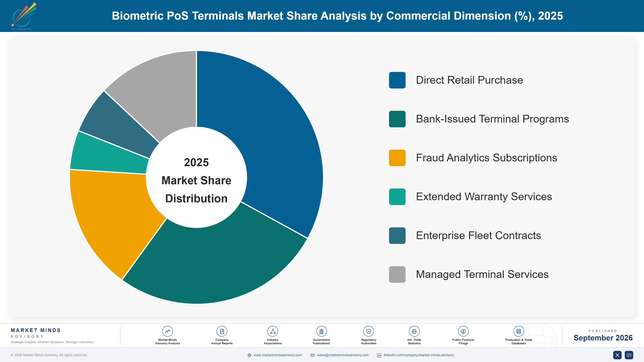This screenshot has height=362, width=644.
Task: Click Bank-Issued Terminal Programs green legend swatch
Action: click(x=397, y=119)
